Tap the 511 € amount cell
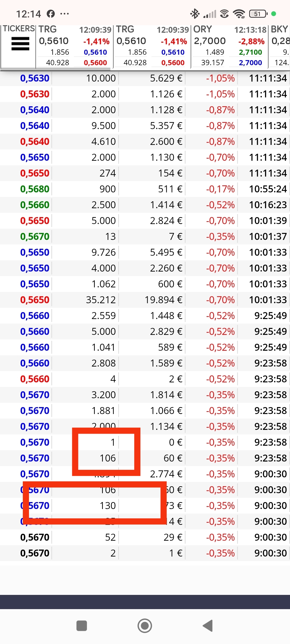 click(170, 189)
